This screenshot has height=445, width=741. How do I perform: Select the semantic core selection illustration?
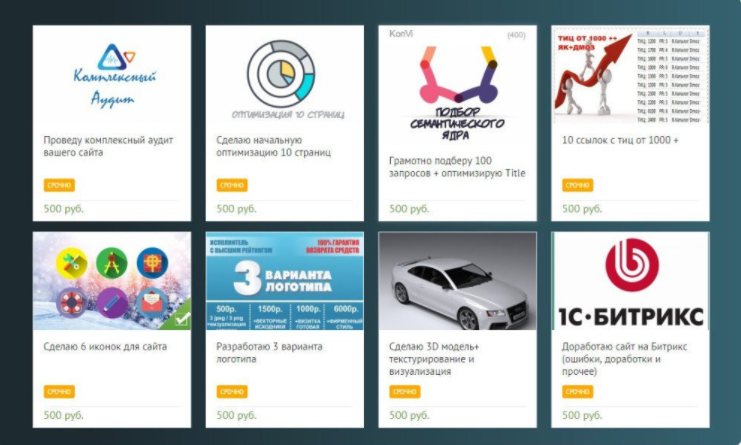[457, 86]
